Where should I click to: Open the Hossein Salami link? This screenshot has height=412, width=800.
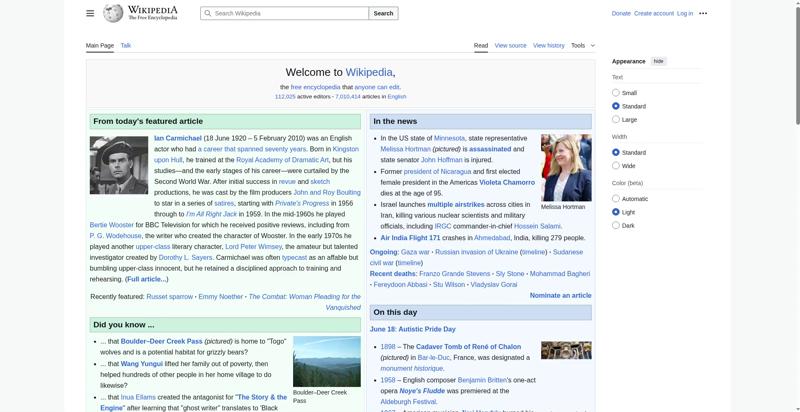pos(537,226)
